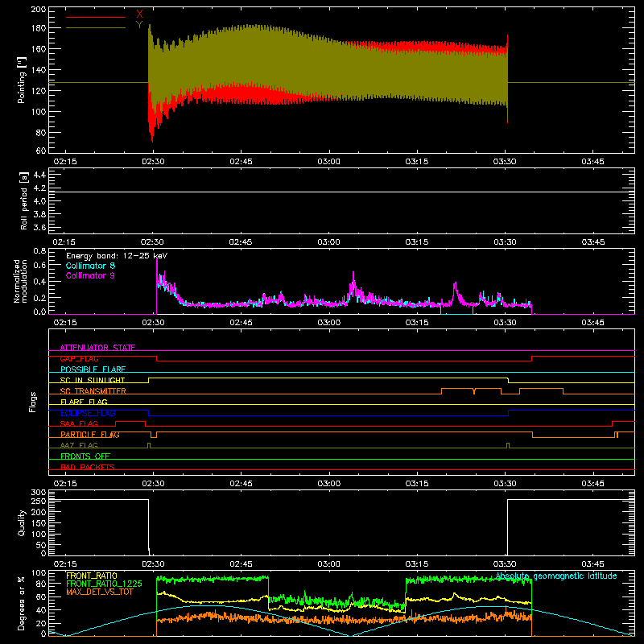Click the olive Y legend line sample
This screenshot has height=644, width=644.
pos(96,28)
